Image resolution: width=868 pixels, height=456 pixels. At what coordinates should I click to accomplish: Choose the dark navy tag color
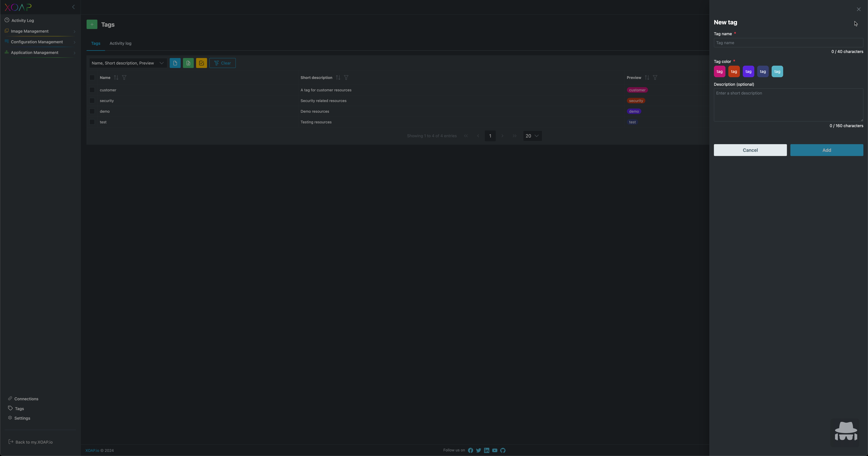tap(763, 71)
